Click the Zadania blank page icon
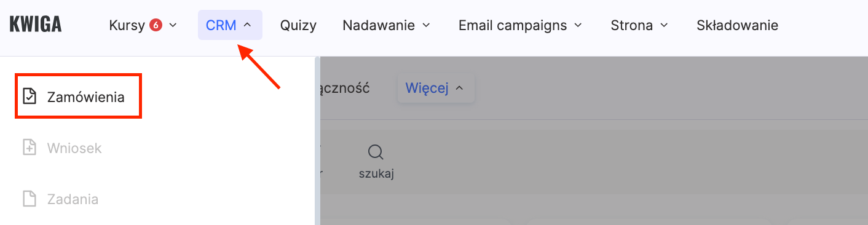The image size is (868, 225). pos(30,199)
